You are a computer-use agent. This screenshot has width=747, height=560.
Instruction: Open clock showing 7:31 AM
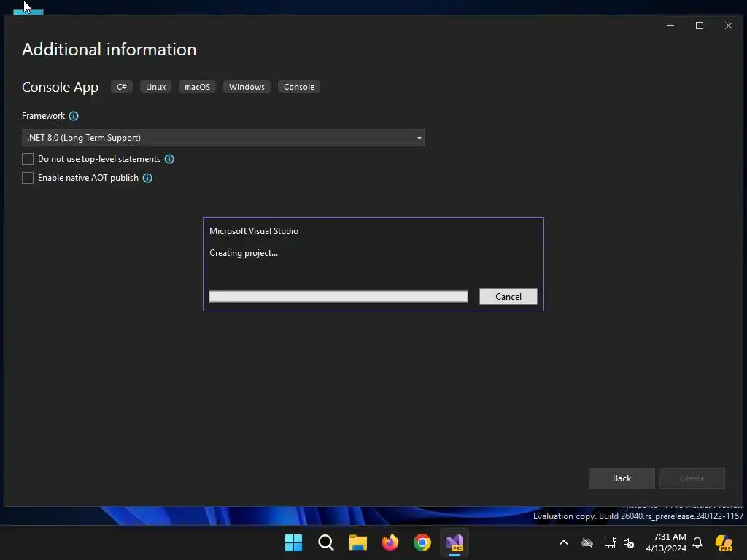665,542
